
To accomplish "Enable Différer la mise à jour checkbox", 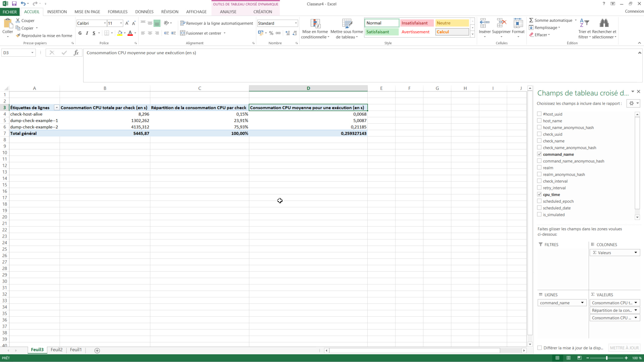I will 540,348.
